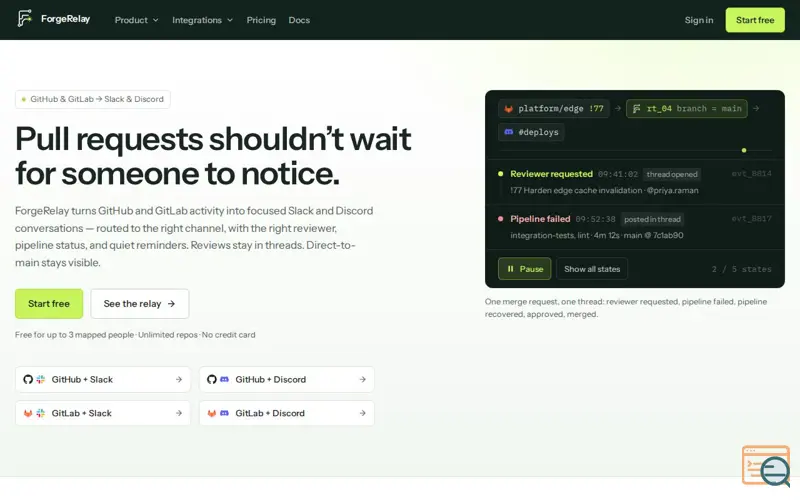This screenshot has width=800, height=500.
Task: Click the @priya.raman mention text
Action: click(x=672, y=190)
